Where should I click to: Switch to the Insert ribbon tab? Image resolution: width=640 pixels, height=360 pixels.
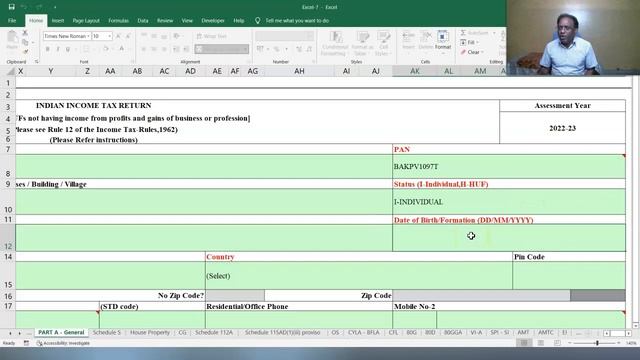(x=58, y=20)
